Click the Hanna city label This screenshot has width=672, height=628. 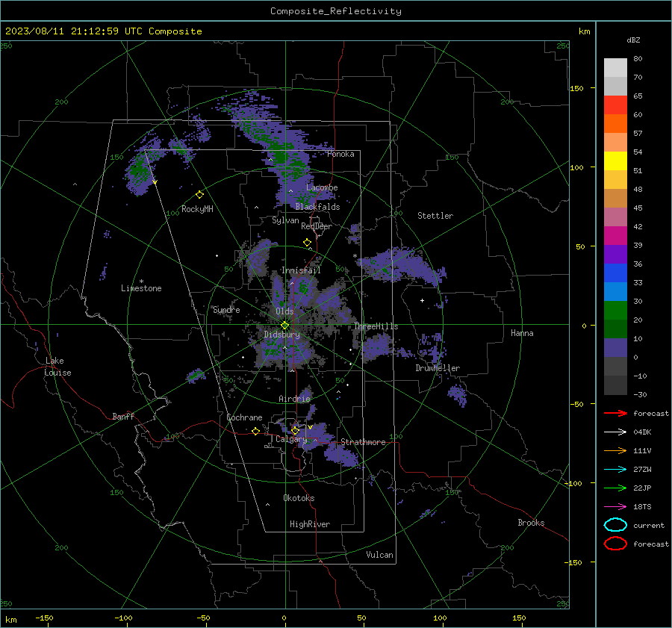click(522, 332)
